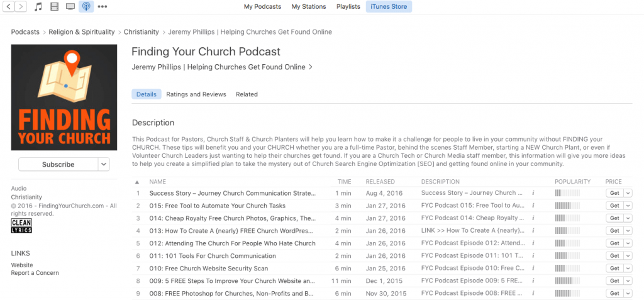Viewport: 644px width, 300px height.
Task: Sort episodes by NAME column header
Action: [x=158, y=182]
